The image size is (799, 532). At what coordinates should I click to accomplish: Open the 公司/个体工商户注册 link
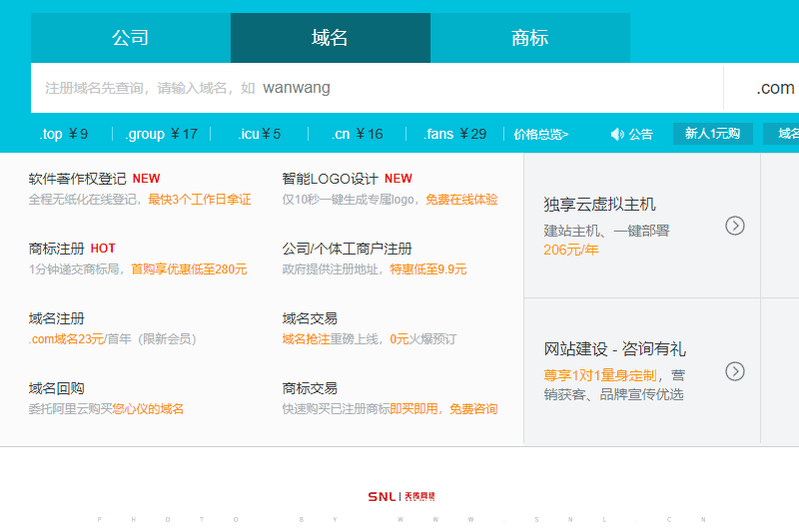pyautogui.click(x=347, y=249)
